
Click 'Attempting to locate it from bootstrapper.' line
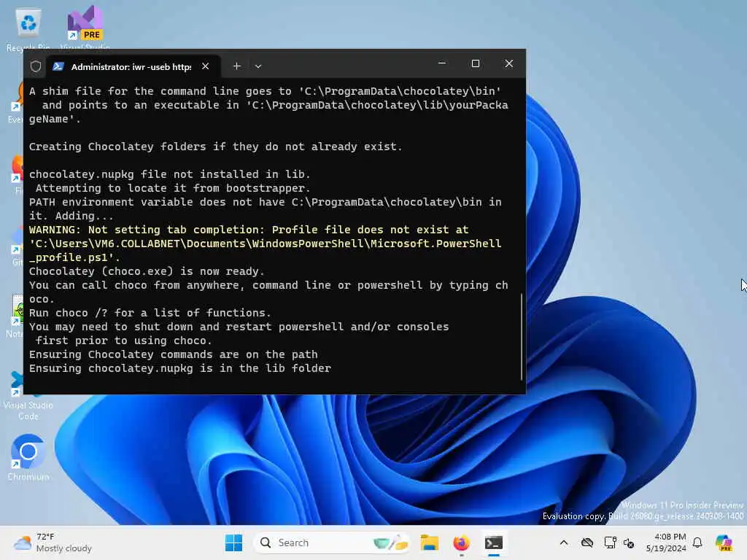pos(173,188)
